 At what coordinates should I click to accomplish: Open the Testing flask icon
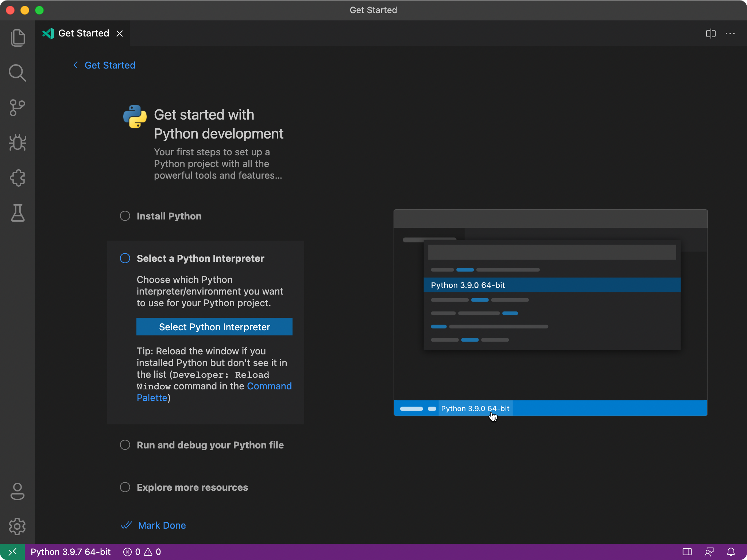(18, 213)
